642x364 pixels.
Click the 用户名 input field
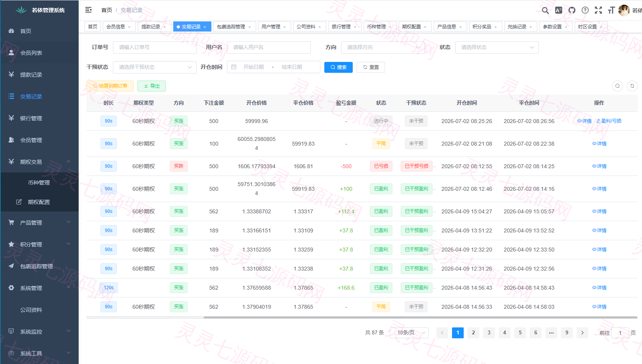[269, 47]
